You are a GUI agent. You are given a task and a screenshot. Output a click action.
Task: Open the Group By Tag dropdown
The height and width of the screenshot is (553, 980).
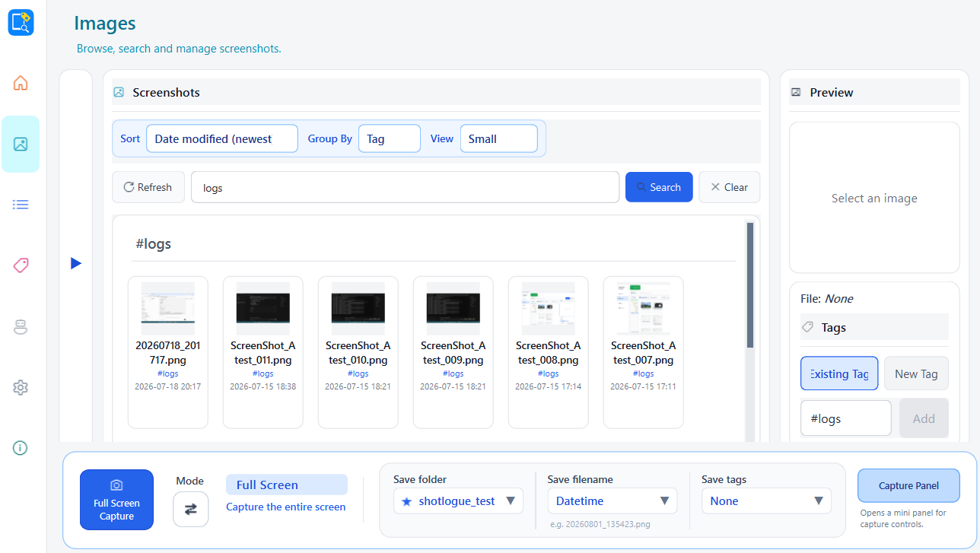[389, 138]
